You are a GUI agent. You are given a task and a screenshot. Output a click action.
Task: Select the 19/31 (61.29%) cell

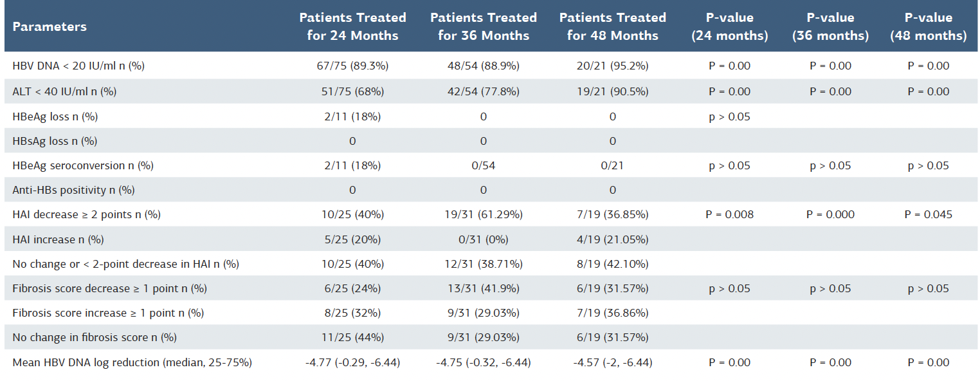click(484, 214)
